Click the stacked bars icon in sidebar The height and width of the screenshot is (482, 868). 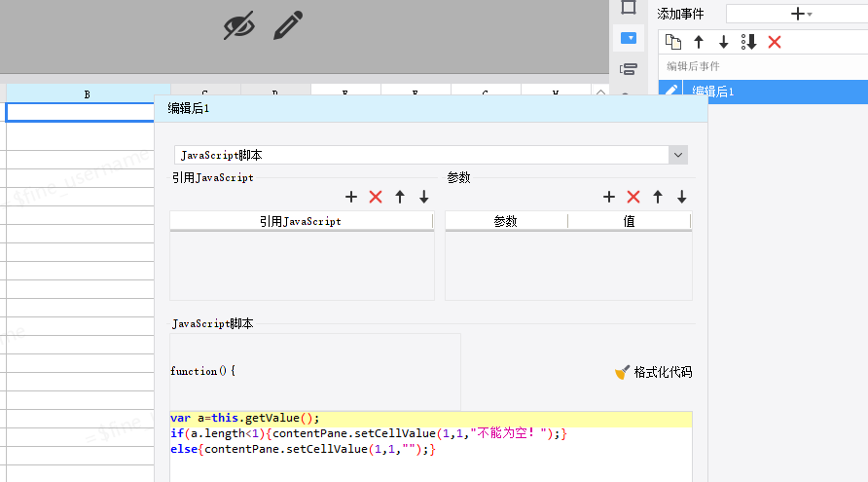pyautogui.click(x=629, y=69)
